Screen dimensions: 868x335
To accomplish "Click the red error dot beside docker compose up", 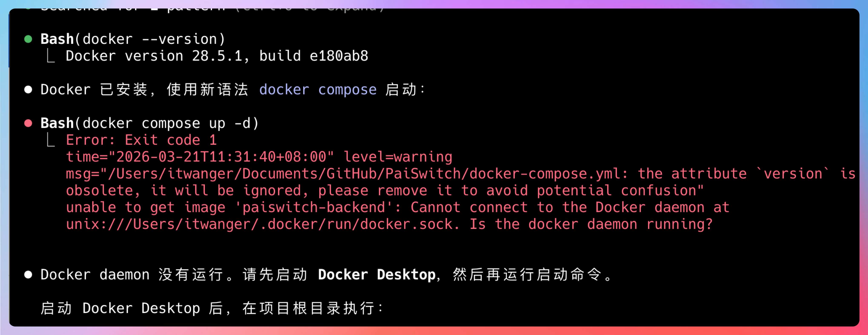I will 28,123.
